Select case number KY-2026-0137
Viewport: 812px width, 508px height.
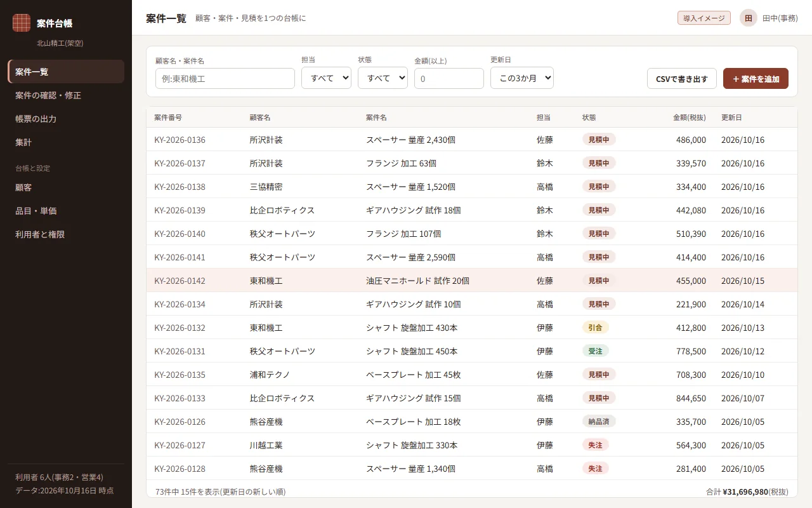(x=180, y=163)
